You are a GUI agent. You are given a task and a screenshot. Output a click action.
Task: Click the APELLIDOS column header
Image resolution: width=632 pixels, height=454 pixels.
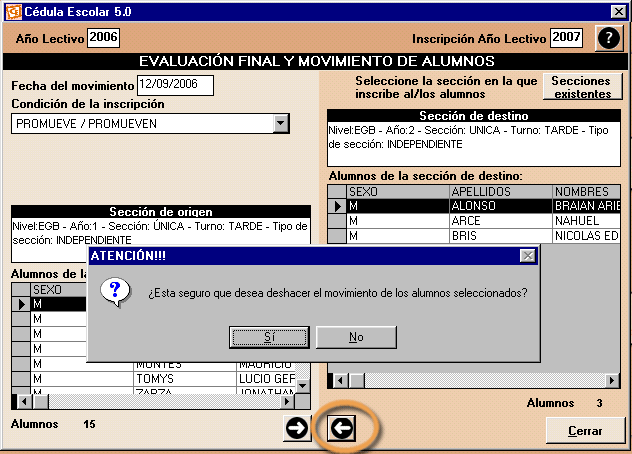[501, 192]
